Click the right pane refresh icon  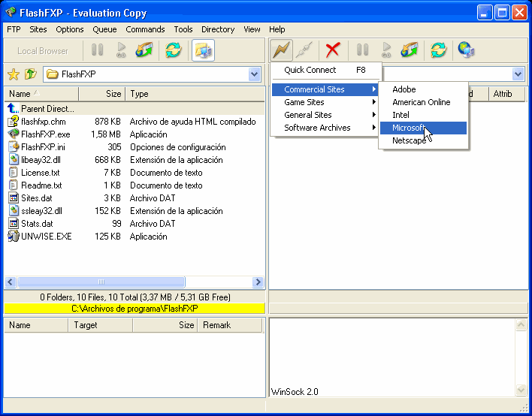[x=438, y=50]
